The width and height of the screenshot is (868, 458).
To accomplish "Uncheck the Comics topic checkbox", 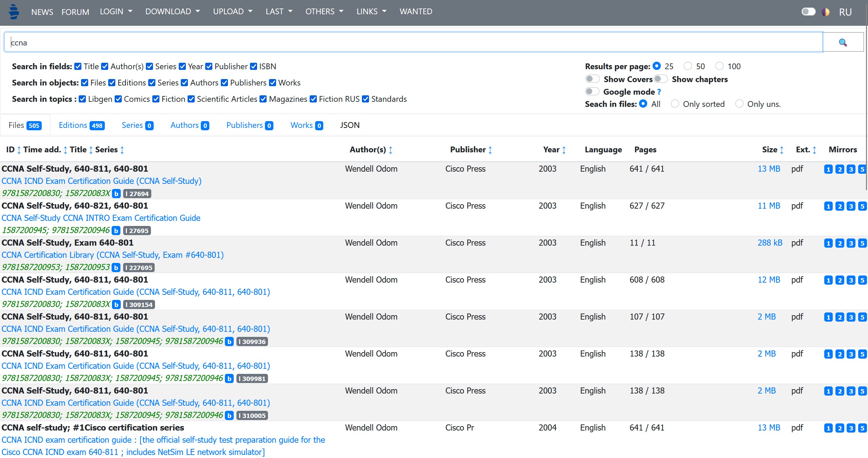I will pos(118,99).
